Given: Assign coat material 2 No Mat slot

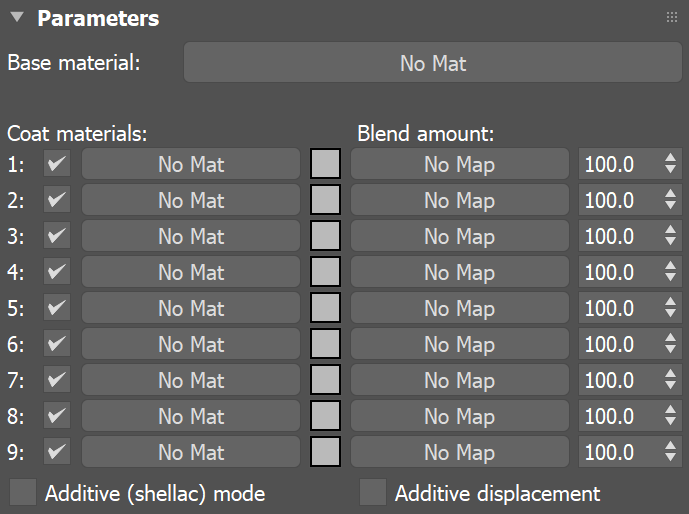Looking at the screenshot, I should tap(191, 200).
